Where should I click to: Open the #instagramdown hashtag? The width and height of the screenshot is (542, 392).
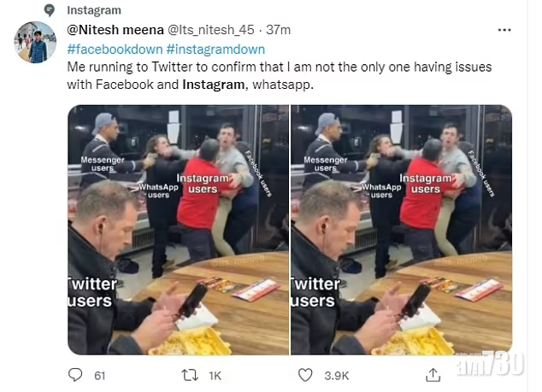tap(215, 49)
